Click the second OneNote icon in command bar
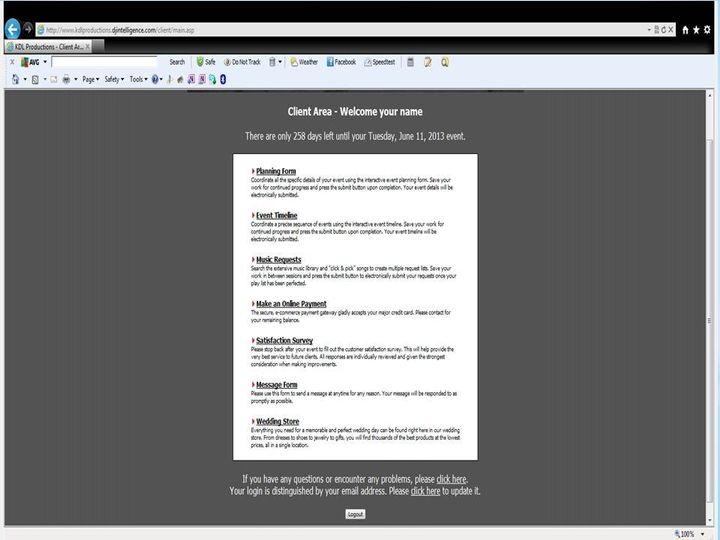 tap(202, 79)
